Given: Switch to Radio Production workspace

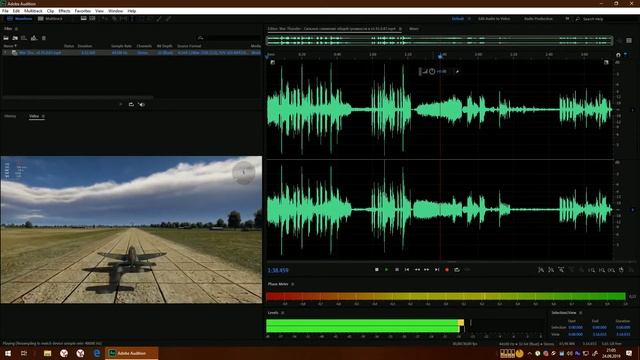Looking at the screenshot, I should tap(538, 19).
